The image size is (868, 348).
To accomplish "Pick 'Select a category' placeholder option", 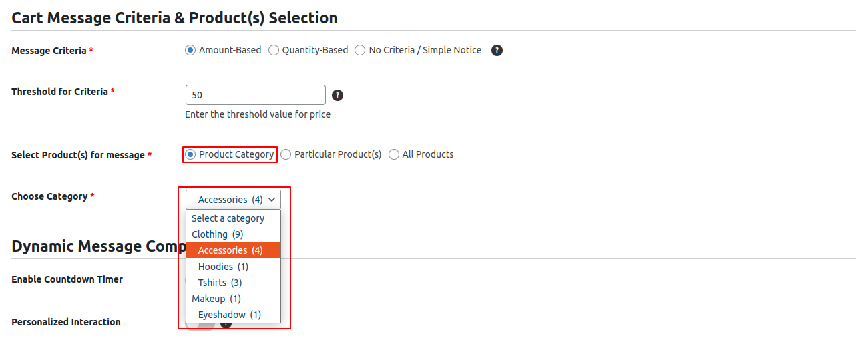I will point(228,218).
